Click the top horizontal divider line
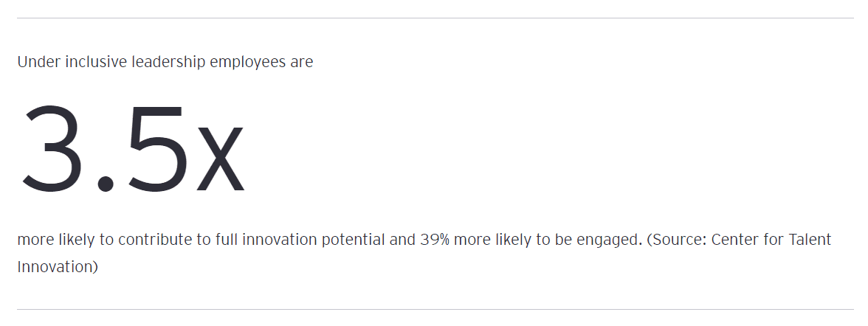868x326 pixels. [434, 18]
